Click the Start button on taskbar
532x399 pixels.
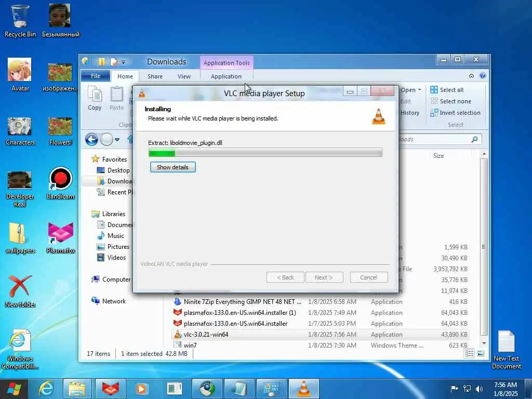14,389
